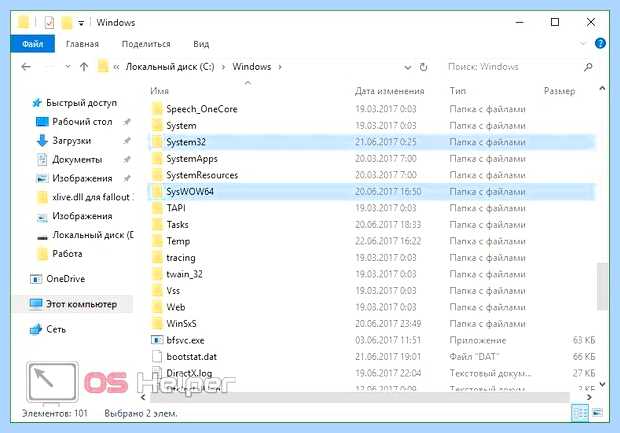Select the DirectX.log file name
620x433 pixels.
189,373
